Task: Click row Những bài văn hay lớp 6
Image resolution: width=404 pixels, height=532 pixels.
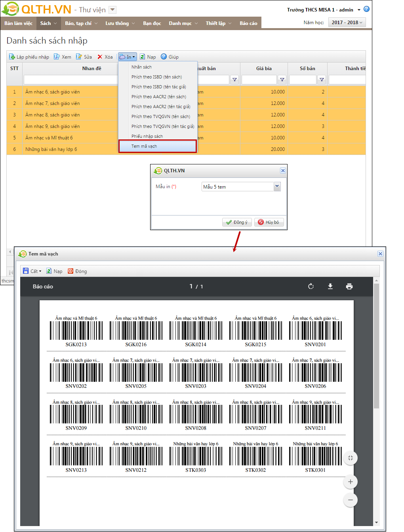Action: pyautogui.click(x=186, y=149)
